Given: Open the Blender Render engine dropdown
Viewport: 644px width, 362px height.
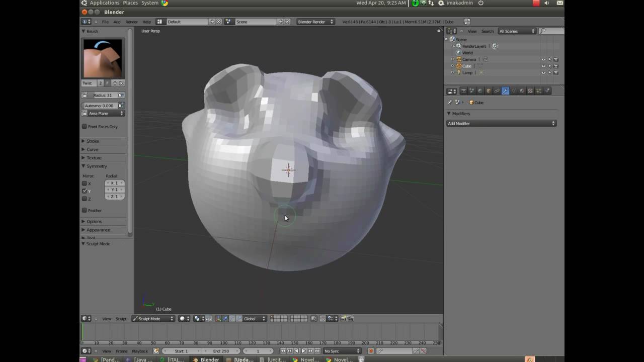Looking at the screenshot, I should point(315,22).
